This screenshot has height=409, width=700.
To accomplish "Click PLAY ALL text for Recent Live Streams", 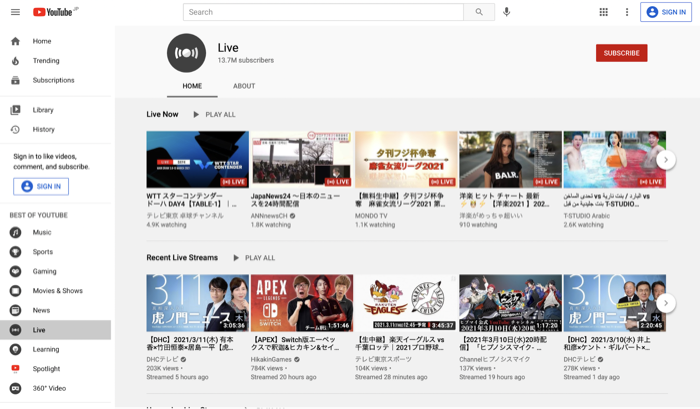I will pos(260,258).
